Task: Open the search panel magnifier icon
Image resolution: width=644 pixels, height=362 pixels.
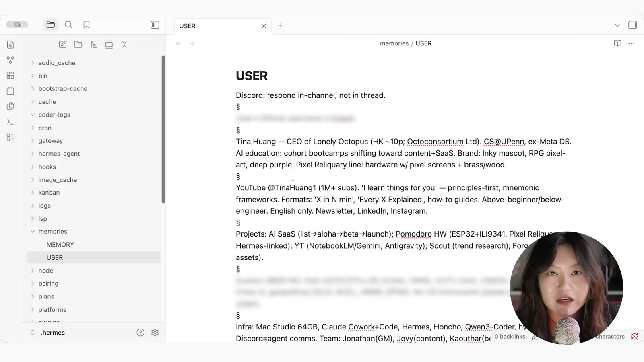Action: (68, 25)
